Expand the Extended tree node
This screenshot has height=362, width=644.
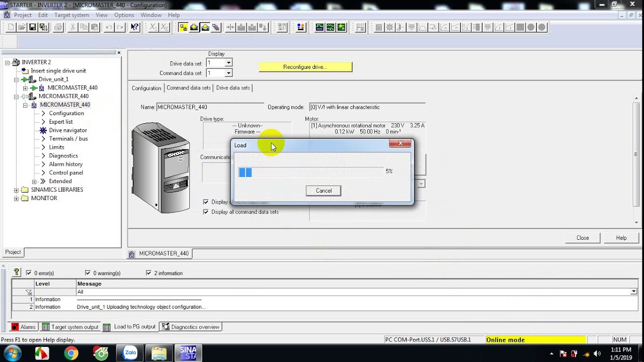(x=34, y=182)
